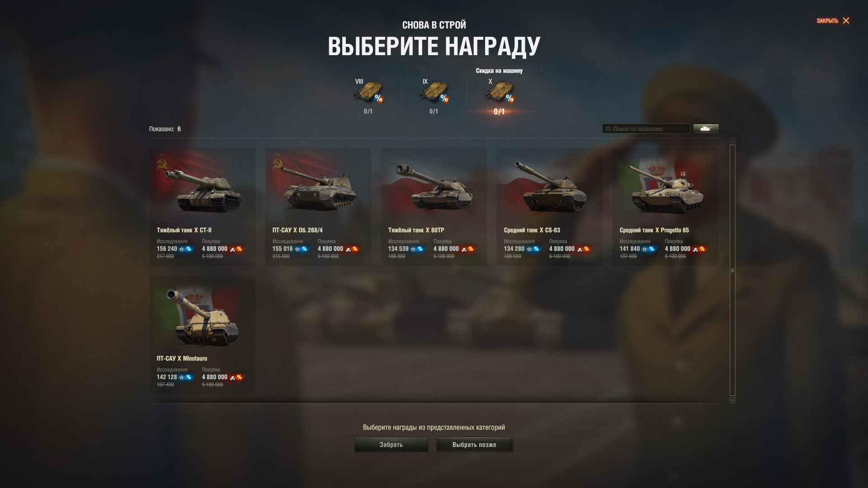The height and width of the screenshot is (488, 868).
Task: Choose the Progetto 65 medium tank card
Action: point(665,206)
